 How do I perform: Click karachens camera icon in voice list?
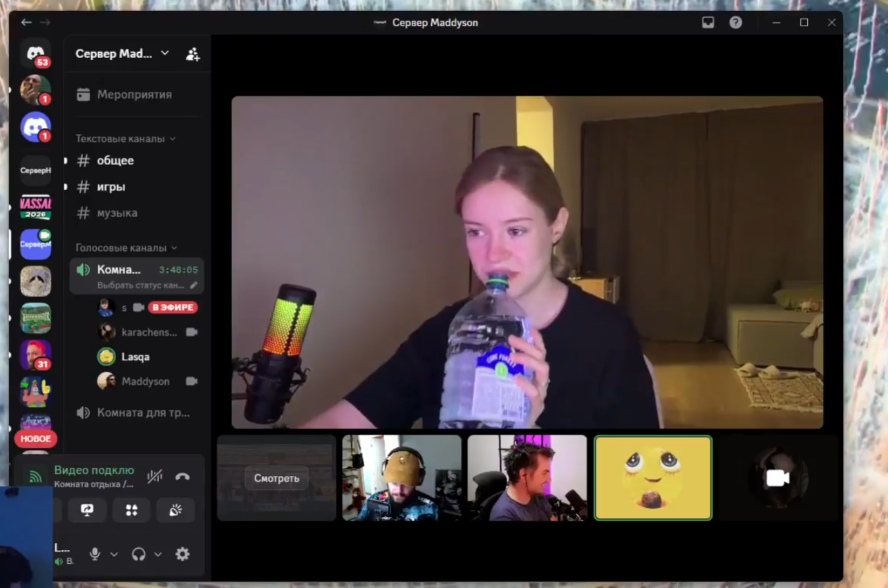pyautogui.click(x=192, y=332)
